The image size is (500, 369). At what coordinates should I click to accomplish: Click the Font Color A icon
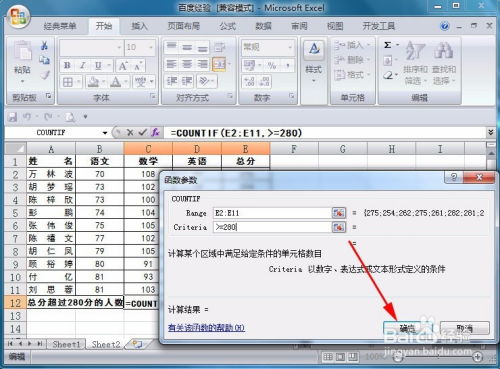116,82
